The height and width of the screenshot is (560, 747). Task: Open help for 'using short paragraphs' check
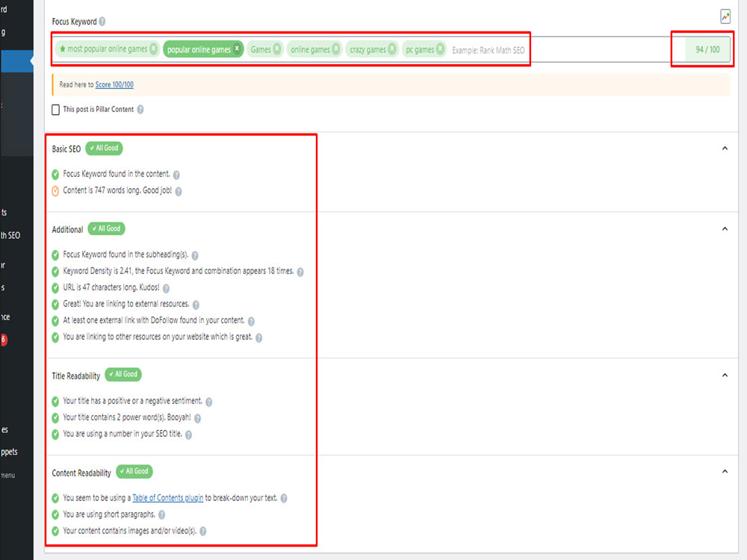coord(161,514)
